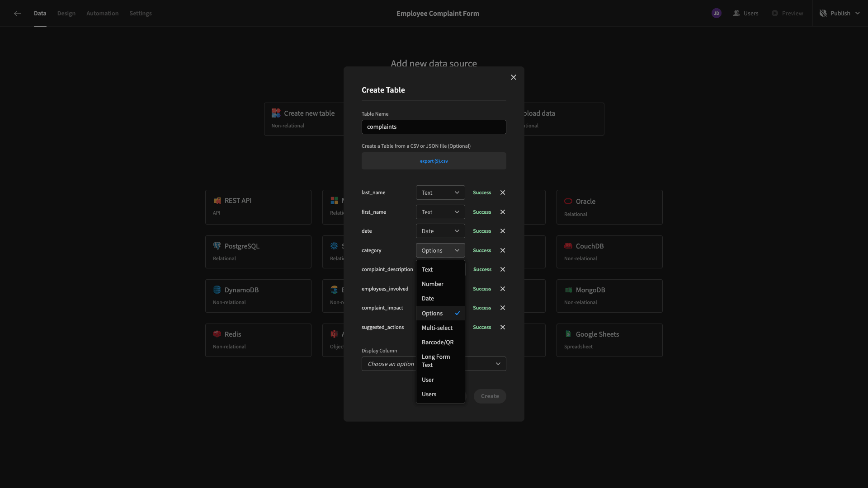Switch to the Design tab
The height and width of the screenshot is (488, 868).
(x=66, y=14)
